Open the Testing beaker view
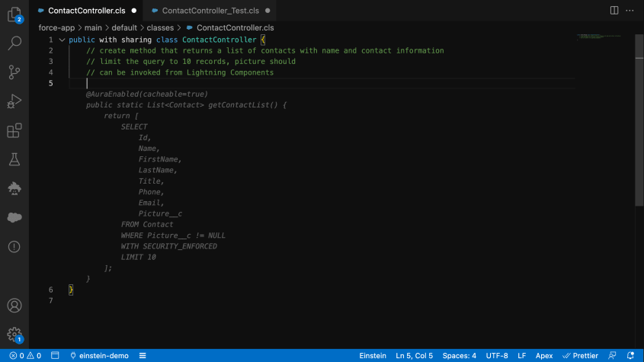 coord(14,159)
